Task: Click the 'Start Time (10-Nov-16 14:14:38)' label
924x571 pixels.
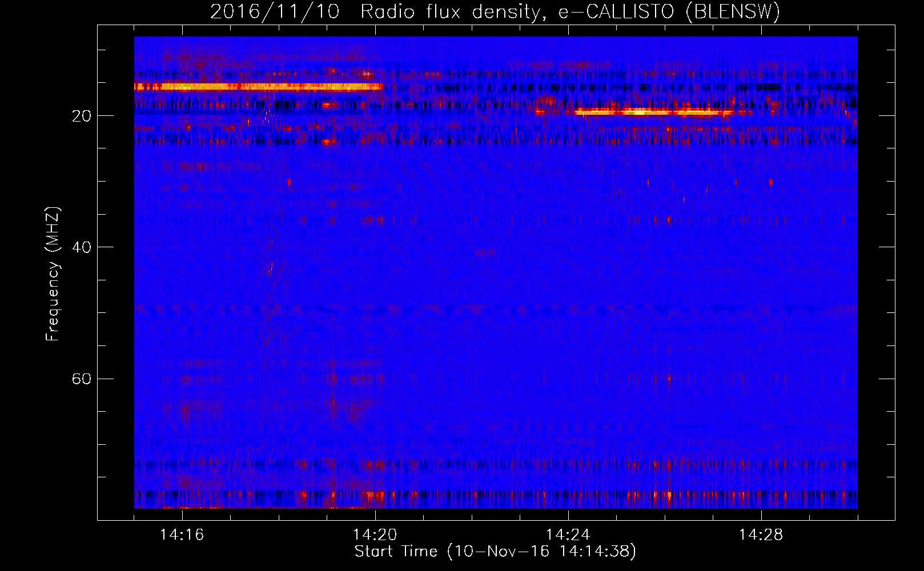Action: coord(495,552)
